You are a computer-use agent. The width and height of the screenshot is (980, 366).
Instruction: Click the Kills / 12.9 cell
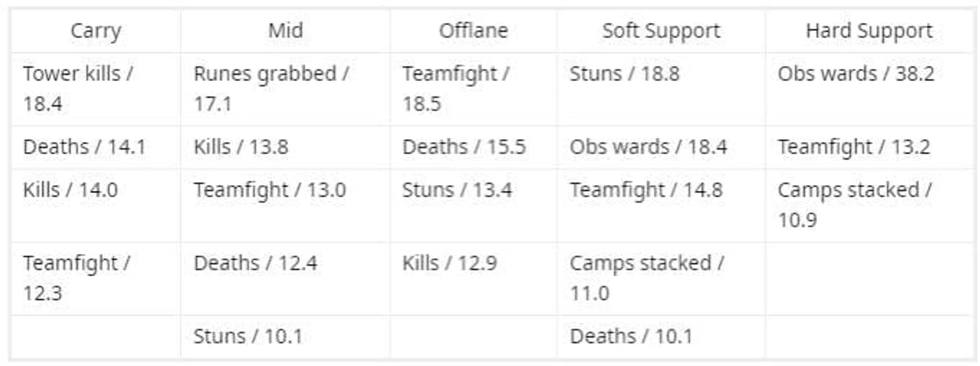click(x=450, y=263)
